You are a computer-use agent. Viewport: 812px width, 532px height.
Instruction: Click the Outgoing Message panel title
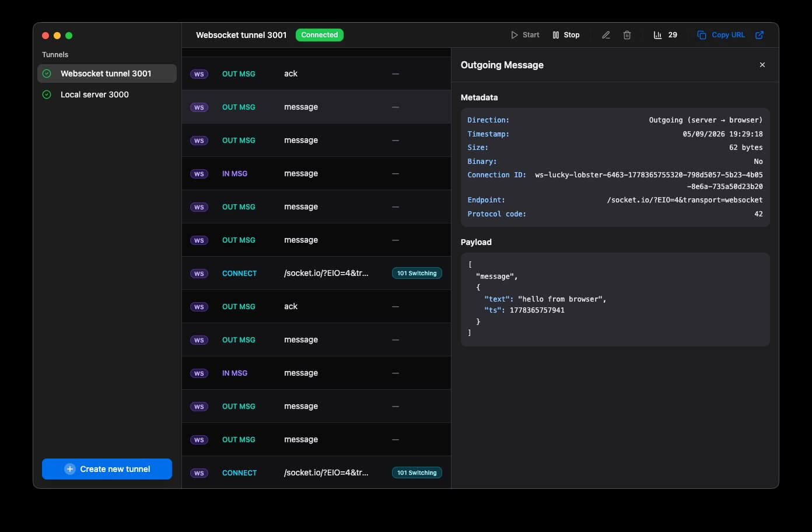tap(502, 65)
